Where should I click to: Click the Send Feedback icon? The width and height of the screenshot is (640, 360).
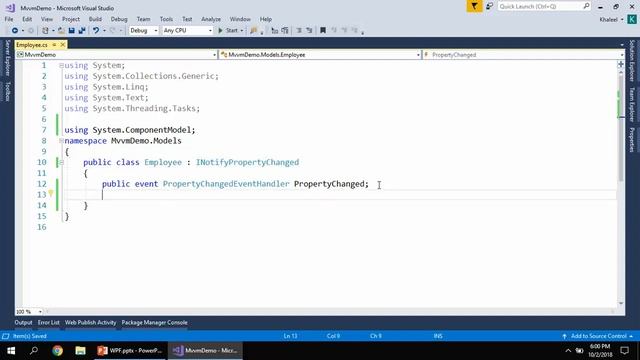(489, 6)
